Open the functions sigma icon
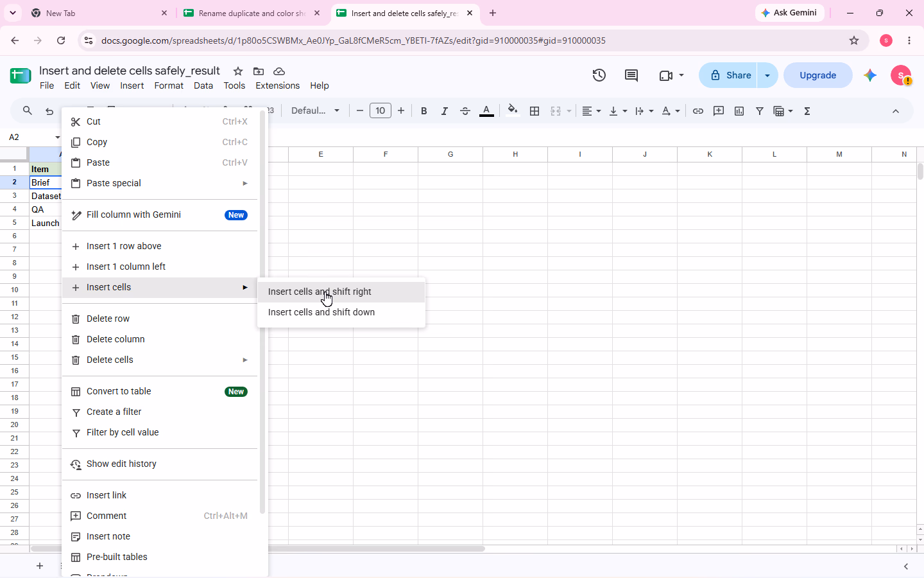This screenshot has width=924, height=578. (807, 111)
